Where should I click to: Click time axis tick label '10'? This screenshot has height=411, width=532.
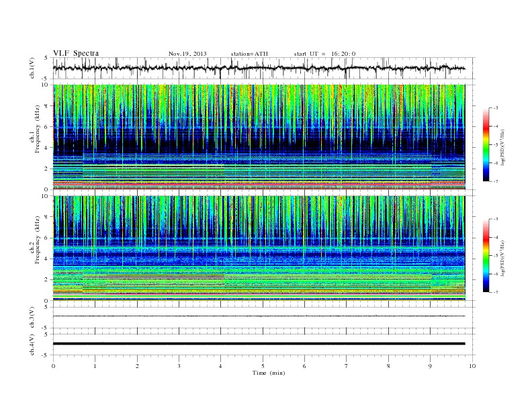point(472,366)
